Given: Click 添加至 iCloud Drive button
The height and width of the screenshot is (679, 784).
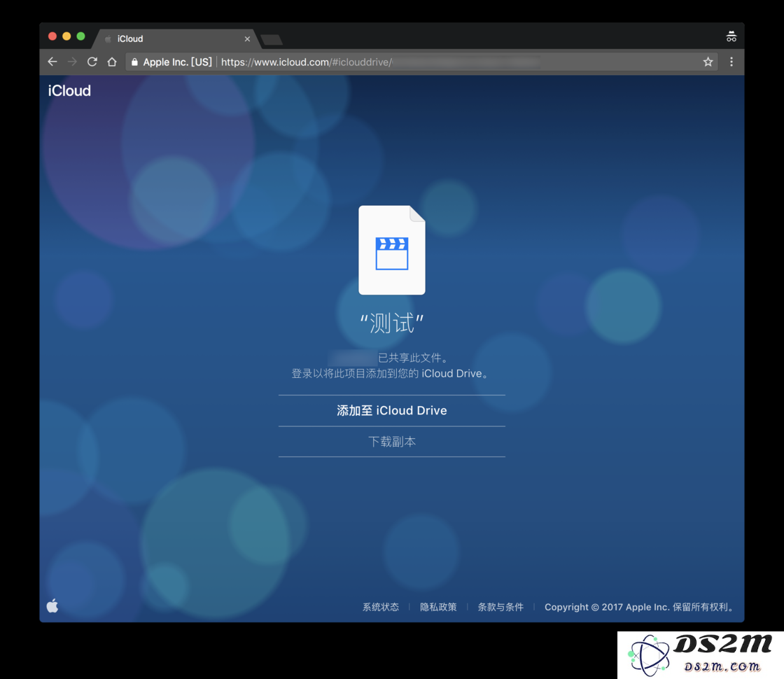Looking at the screenshot, I should (x=392, y=410).
